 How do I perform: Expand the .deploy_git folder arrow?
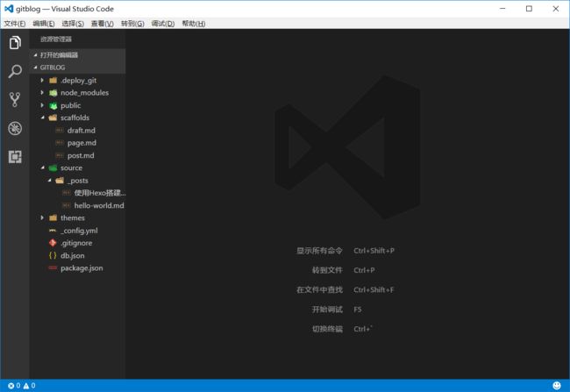pos(42,80)
